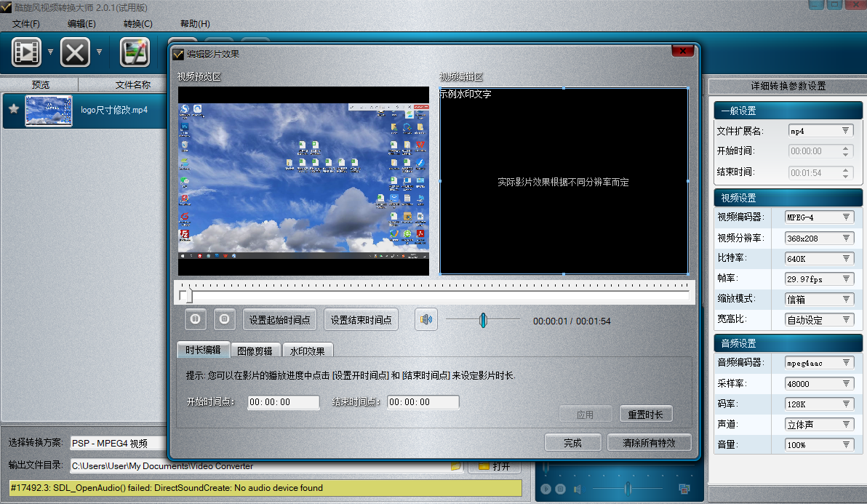Click the 打开 output folder button

495,466
